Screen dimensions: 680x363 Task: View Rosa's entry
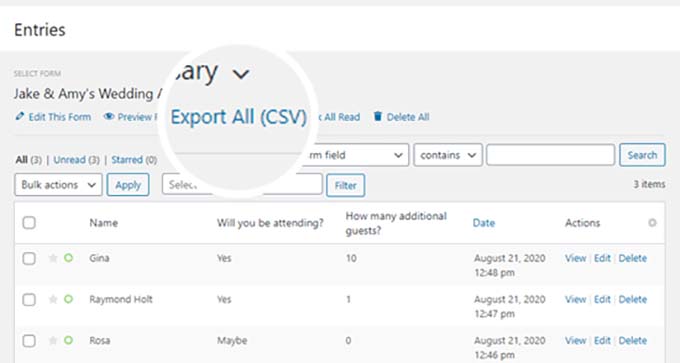[x=575, y=341]
